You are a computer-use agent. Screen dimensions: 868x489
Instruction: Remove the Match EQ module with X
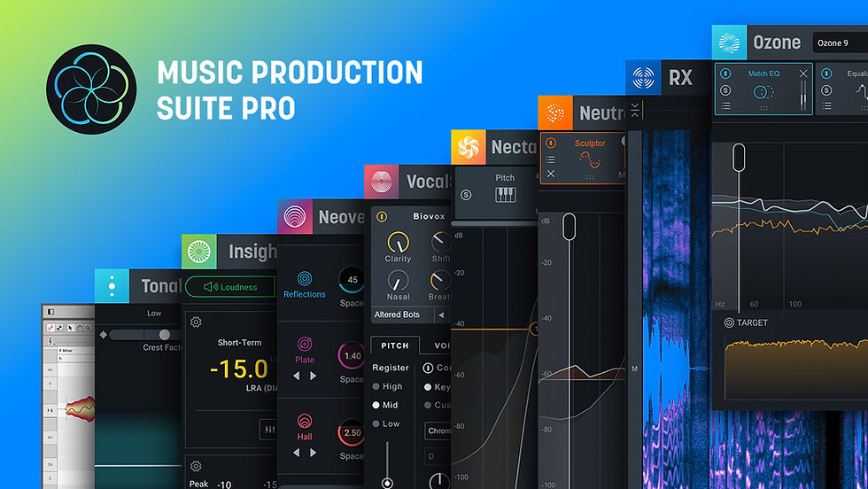tap(803, 74)
